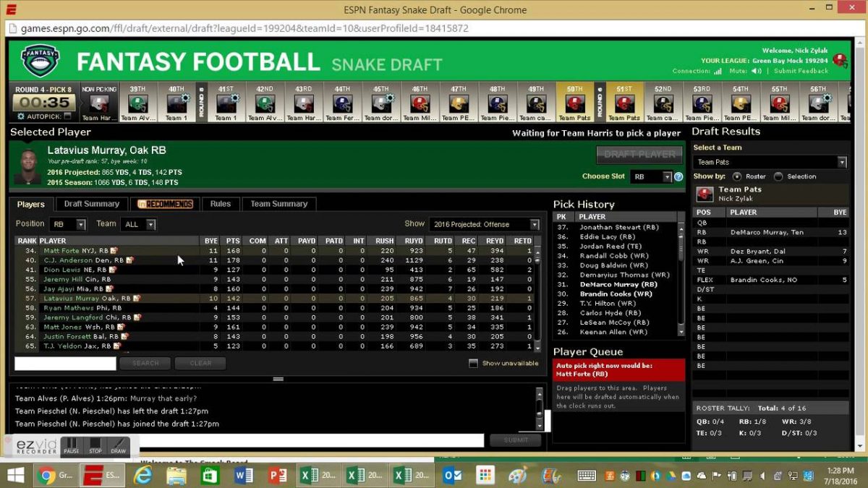
Task: Click the Team Pats helmet in Draft Results
Action: coord(705,194)
